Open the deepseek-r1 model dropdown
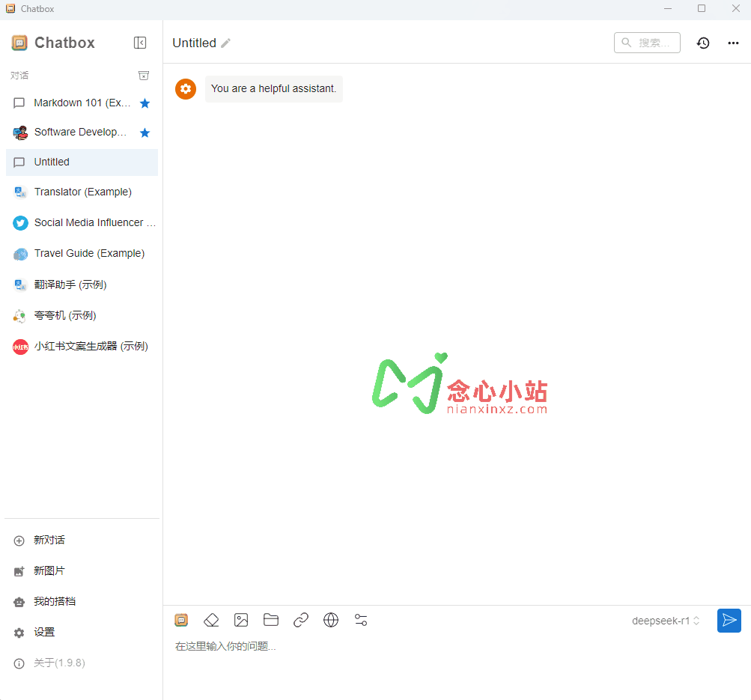Screen dimensions: 751x700 click(x=666, y=621)
